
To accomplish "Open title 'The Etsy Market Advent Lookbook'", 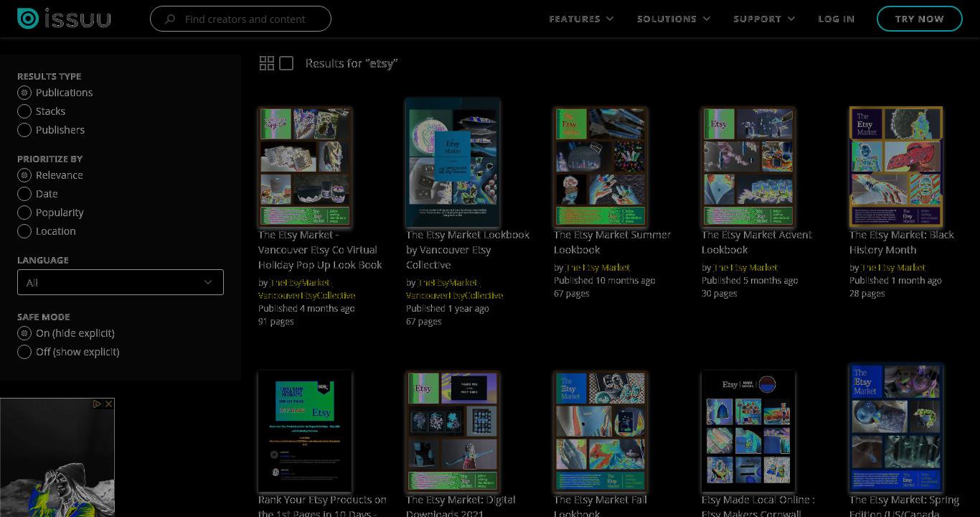I will [757, 243].
